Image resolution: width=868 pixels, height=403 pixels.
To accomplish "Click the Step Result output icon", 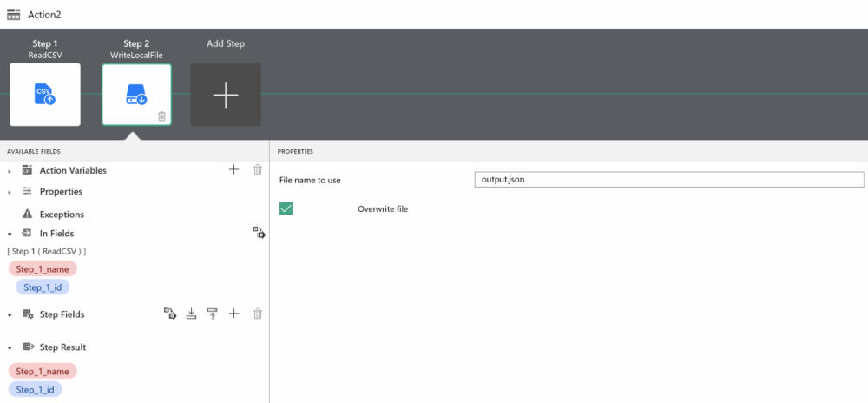I will point(28,347).
